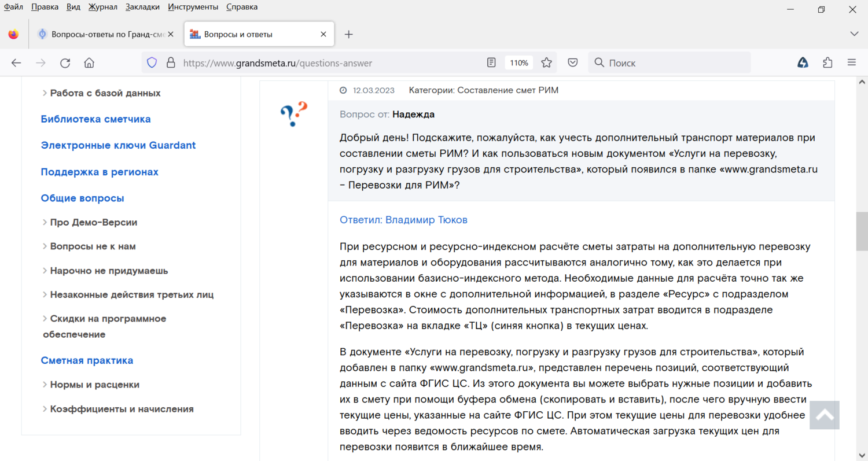Expand 'Нормы и расценки' sidebar item

click(94, 385)
